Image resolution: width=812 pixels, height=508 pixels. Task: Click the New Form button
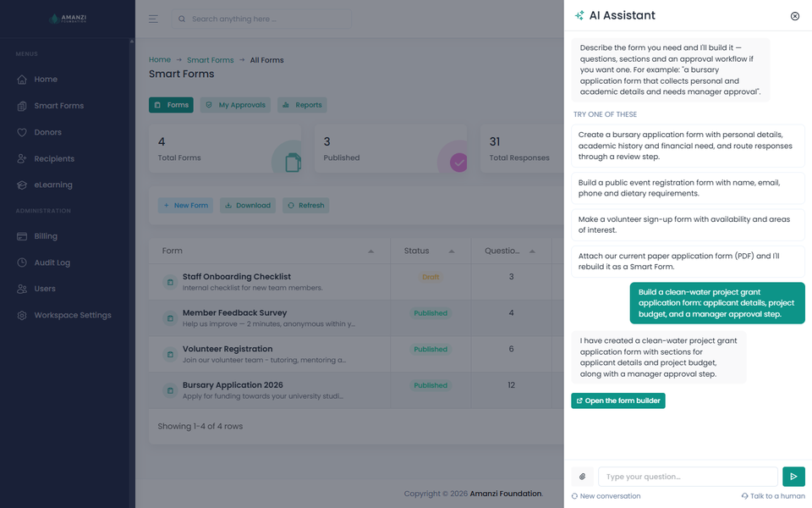[x=185, y=205]
